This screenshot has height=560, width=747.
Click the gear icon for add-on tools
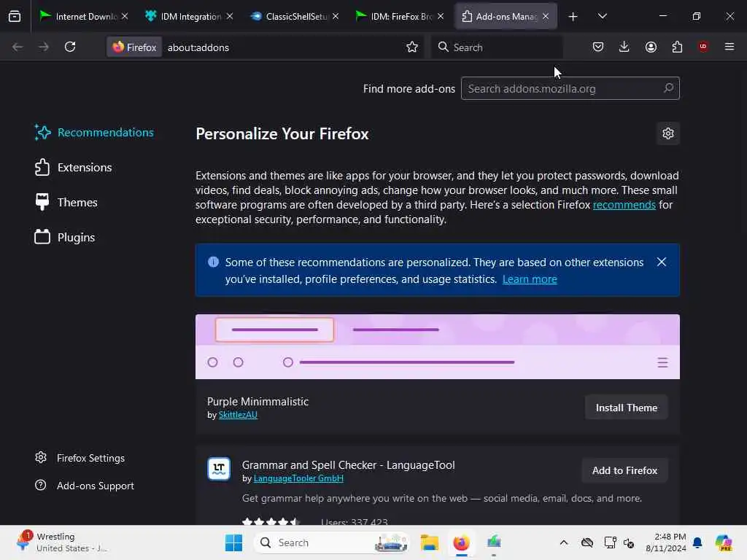[x=668, y=133]
